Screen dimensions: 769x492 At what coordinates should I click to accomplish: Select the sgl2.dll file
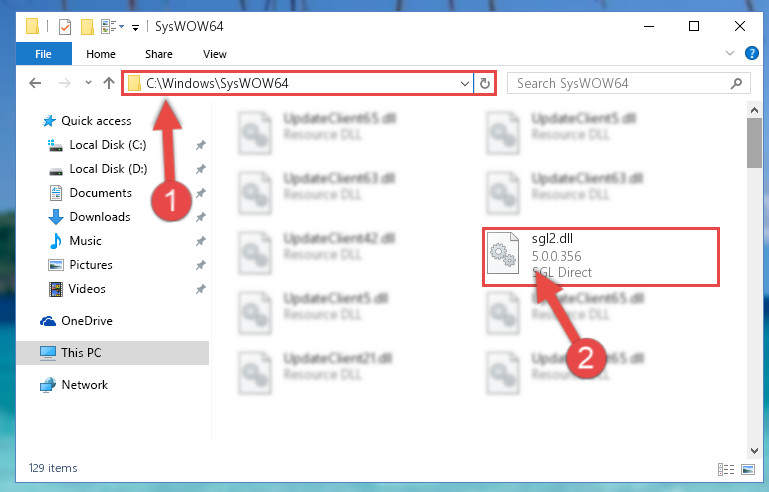(x=601, y=257)
